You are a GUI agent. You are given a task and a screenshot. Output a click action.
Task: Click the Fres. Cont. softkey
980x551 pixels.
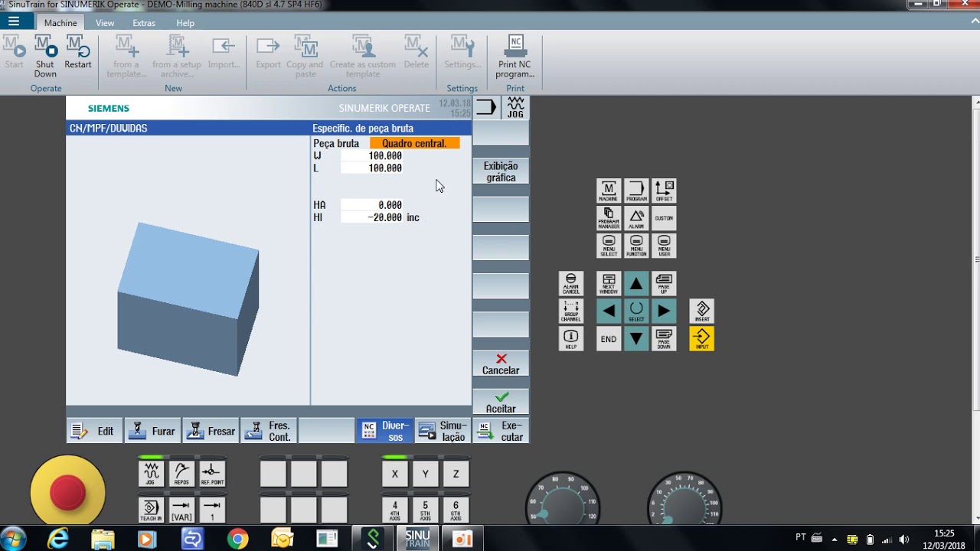[x=269, y=431]
